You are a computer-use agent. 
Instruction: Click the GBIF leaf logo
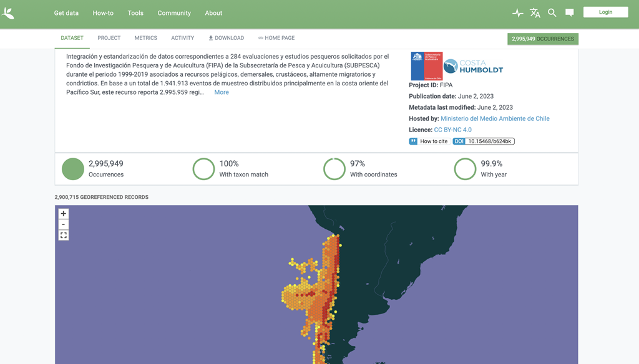tap(8, 13)
